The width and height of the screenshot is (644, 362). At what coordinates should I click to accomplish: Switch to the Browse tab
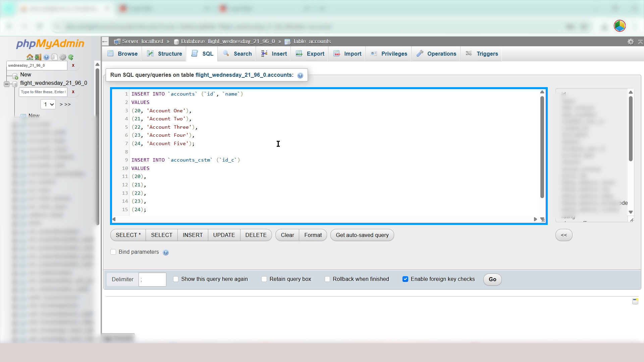pos(122,54)
